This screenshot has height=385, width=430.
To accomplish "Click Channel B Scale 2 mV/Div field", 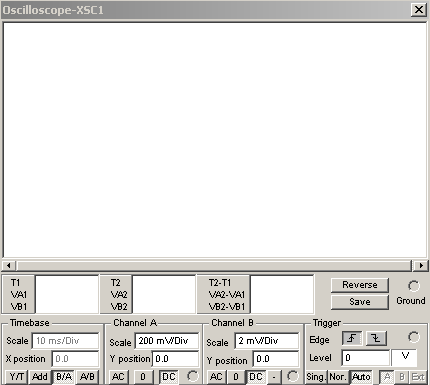I will pos(267,341).
